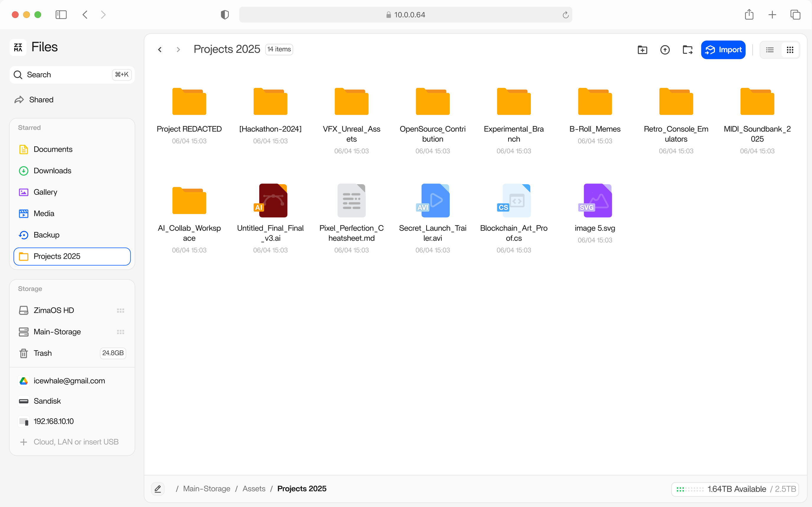Switch to list view
This screenshot has height=507, width=812.
[x=770, y=50]
